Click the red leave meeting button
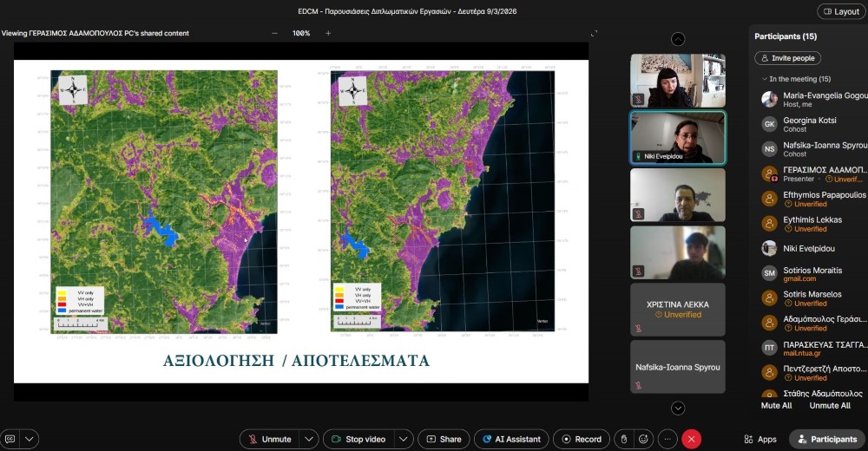Image resolution: width=868 pixels, height=451 pixels. coord(691,439)
